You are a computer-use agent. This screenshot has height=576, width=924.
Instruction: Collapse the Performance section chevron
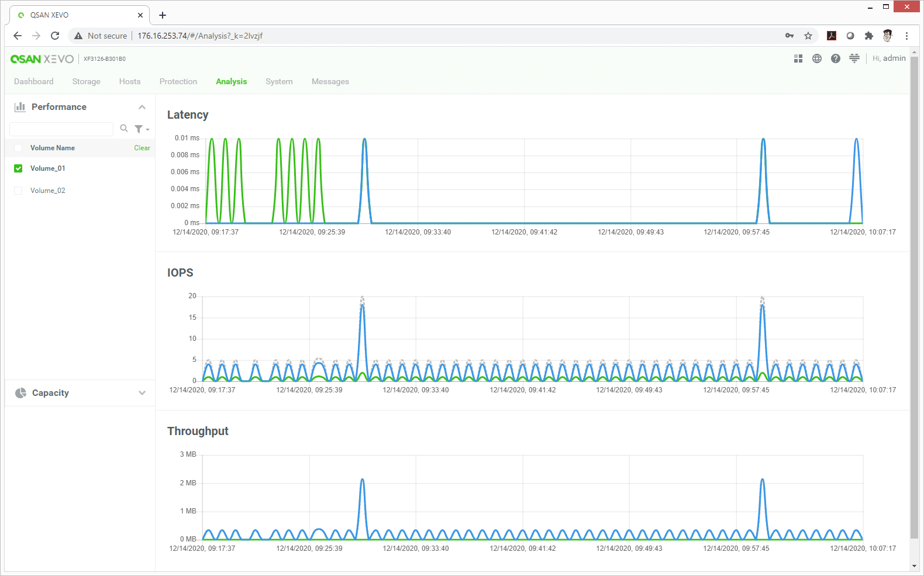click(142, 107)
